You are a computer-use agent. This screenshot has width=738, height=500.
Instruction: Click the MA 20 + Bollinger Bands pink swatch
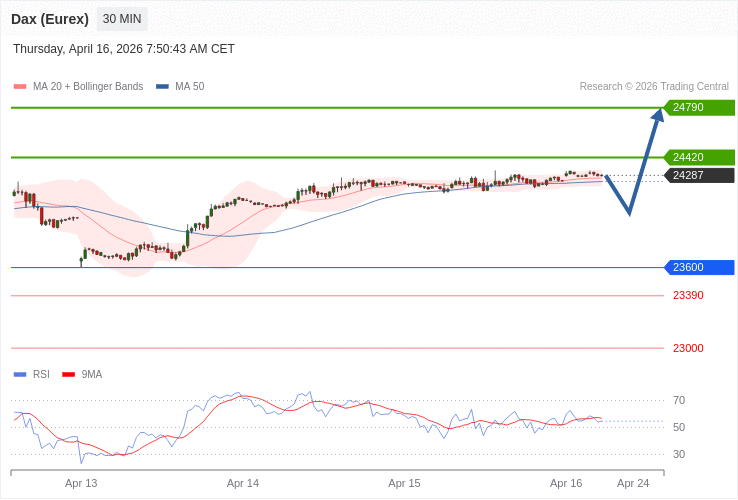tap(20, 87)
